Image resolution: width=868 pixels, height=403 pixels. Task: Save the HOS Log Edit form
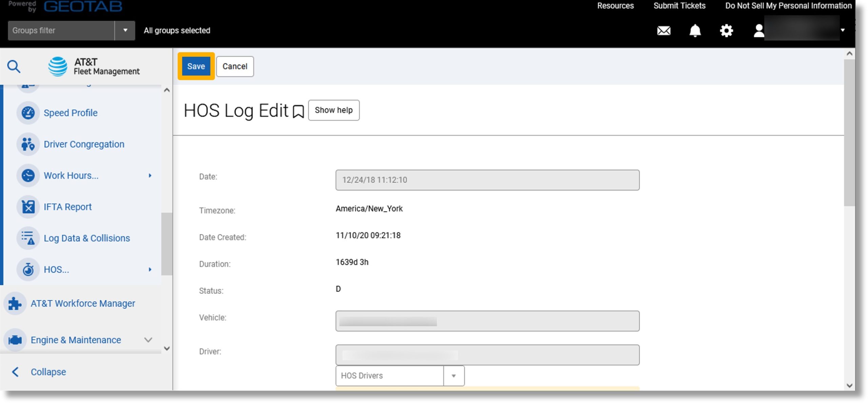[196, 66]
